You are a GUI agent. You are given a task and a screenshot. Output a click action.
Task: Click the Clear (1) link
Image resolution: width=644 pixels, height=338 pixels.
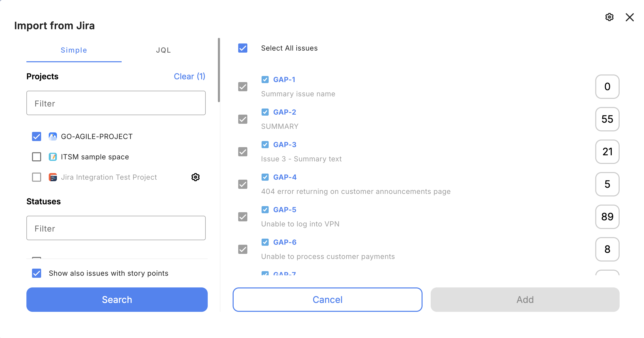pos(189,76)
